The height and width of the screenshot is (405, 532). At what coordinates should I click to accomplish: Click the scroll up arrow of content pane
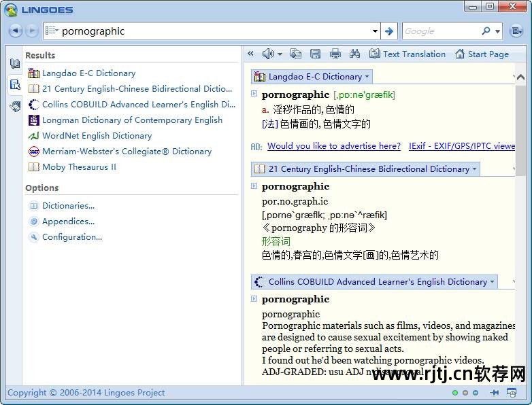pyautogui.click(x=520, y=77)
